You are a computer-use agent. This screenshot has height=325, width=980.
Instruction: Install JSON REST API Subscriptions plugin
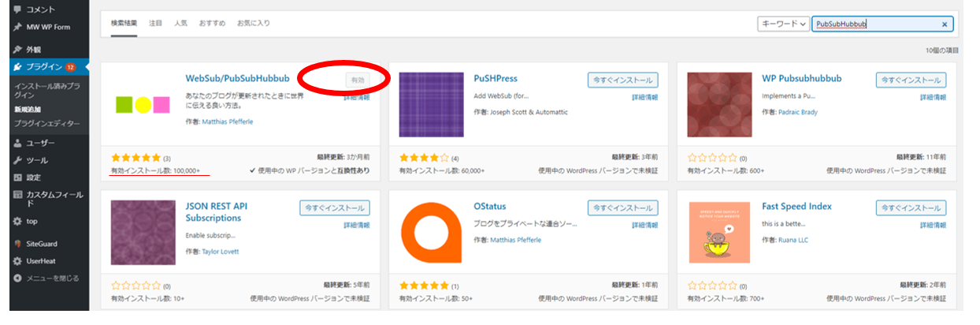[x=335, y=208]
